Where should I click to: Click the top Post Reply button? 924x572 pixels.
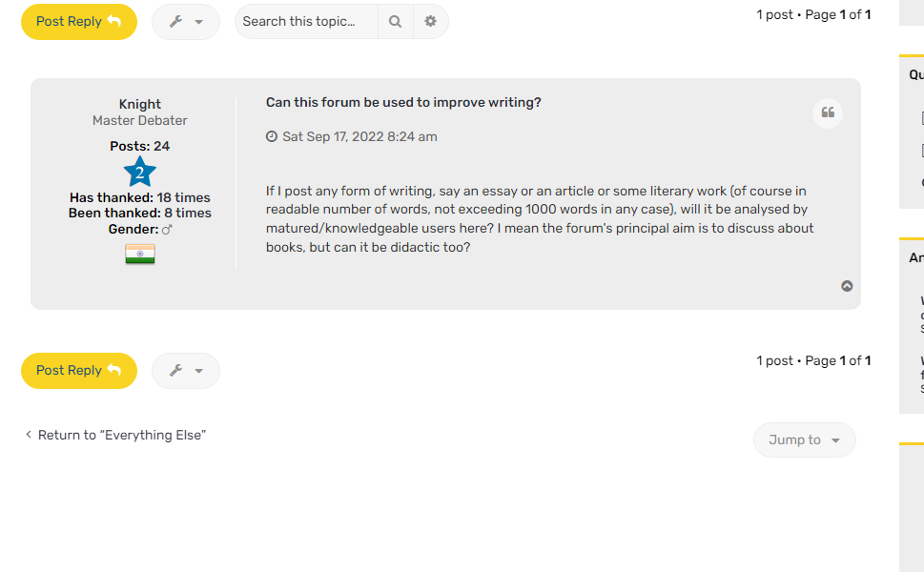78,22
